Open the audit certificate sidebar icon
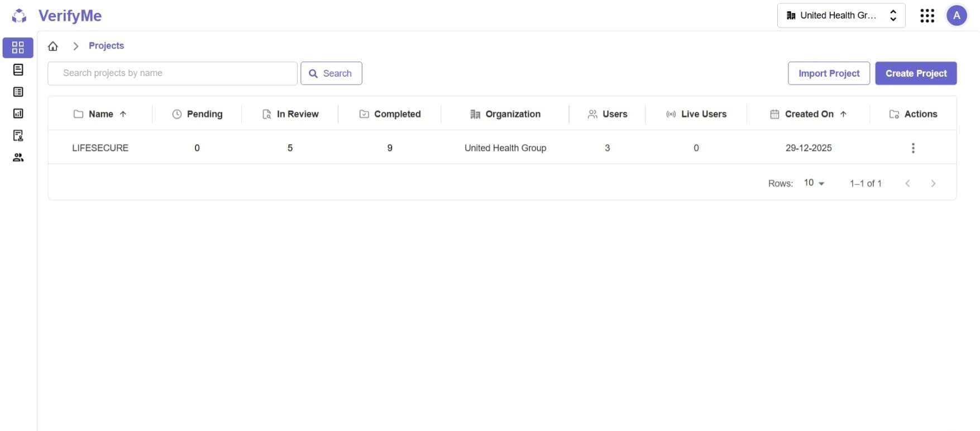This screenshot has height=431, width=980. pos(18,135)
